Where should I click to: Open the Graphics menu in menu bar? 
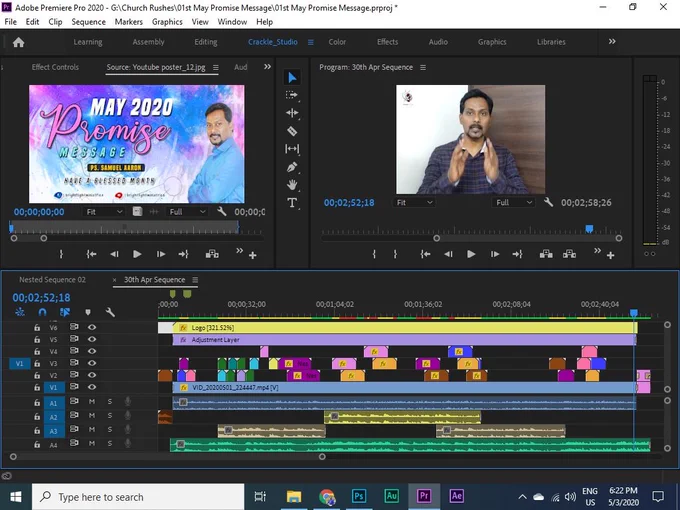click(x=167, y=22)
